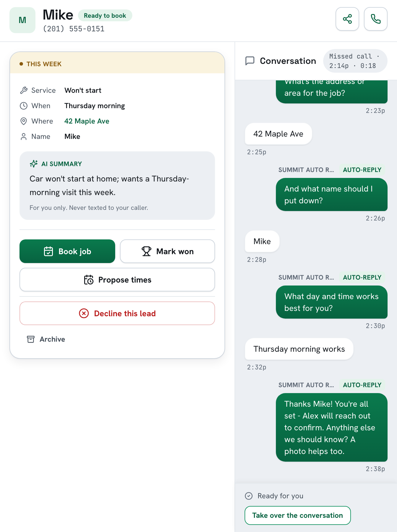Click the check circle next to Ready for you
The height and width of the screenshot is (532, 397).
click(249, 496)
